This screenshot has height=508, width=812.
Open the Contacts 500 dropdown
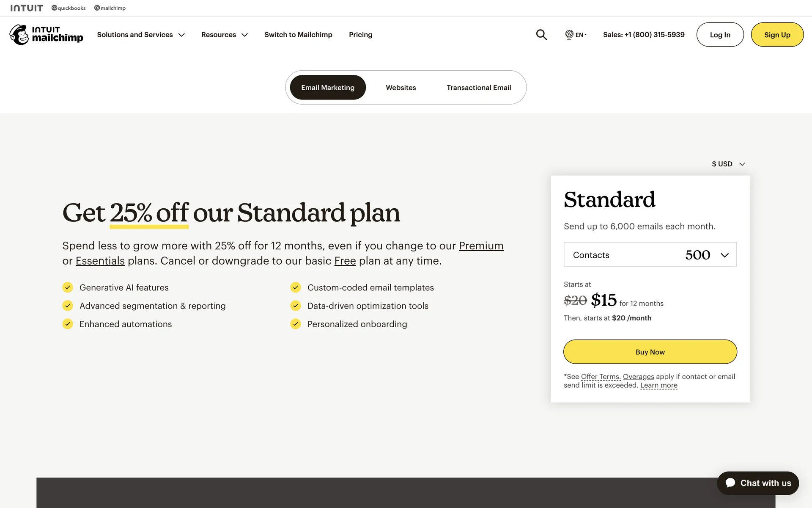point(650,255)
